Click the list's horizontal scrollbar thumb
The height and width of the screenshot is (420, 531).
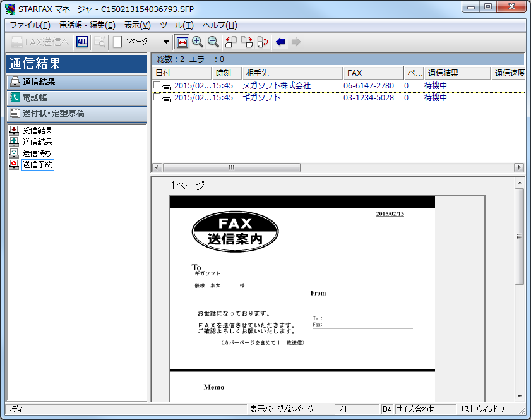tap(231, 167)
